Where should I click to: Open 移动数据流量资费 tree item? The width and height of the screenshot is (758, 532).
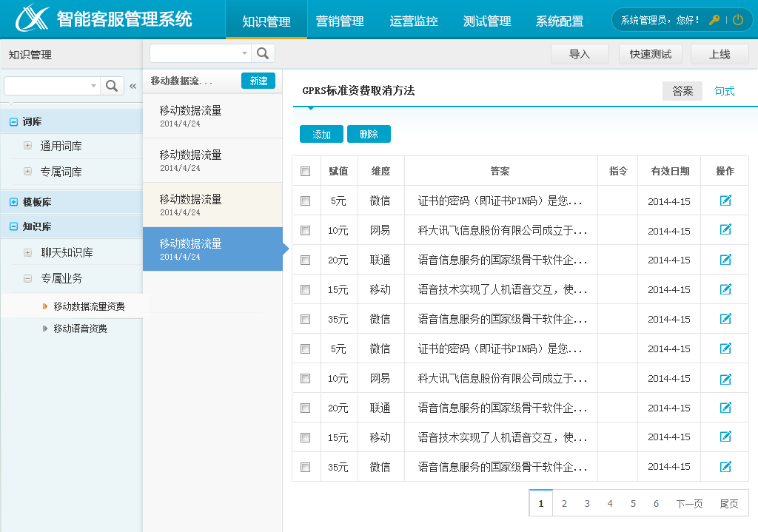[x=89, y=306]
